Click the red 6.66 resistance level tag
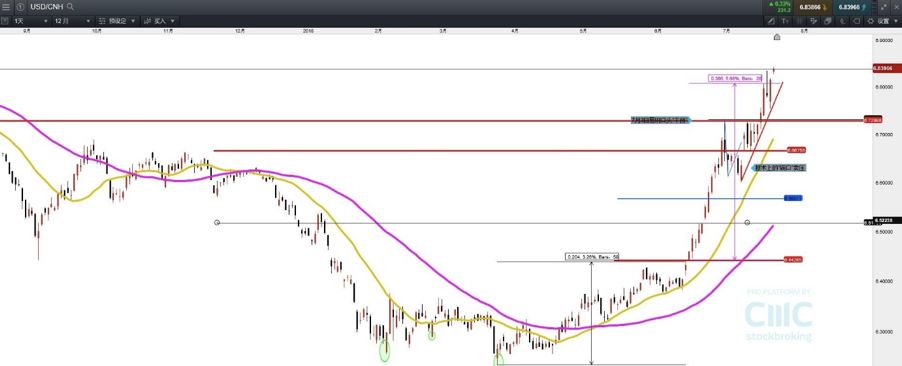 (x=796, y=150)
